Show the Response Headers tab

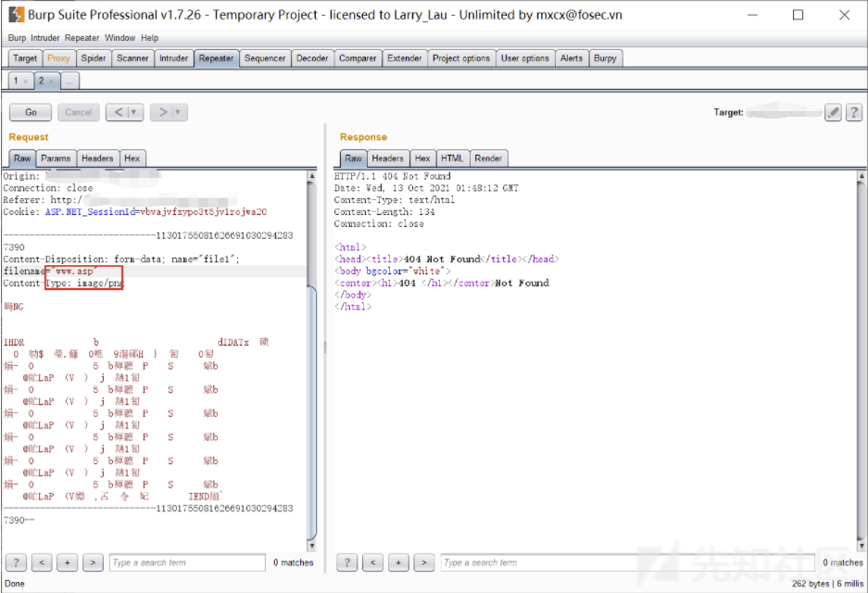tap(387, 158)
